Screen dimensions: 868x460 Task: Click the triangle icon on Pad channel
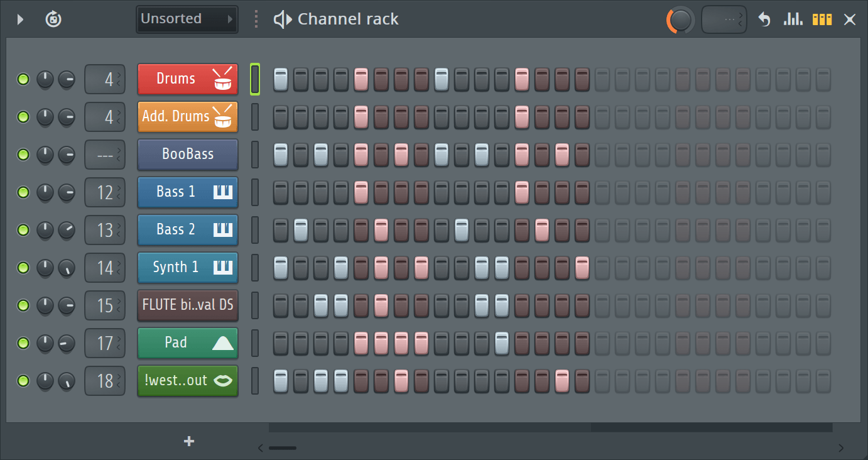click(x=223, y=343)
